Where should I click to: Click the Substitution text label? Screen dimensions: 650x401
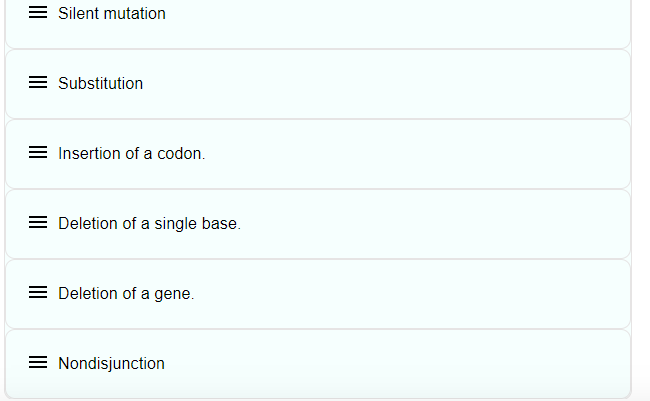click(100, 84)
